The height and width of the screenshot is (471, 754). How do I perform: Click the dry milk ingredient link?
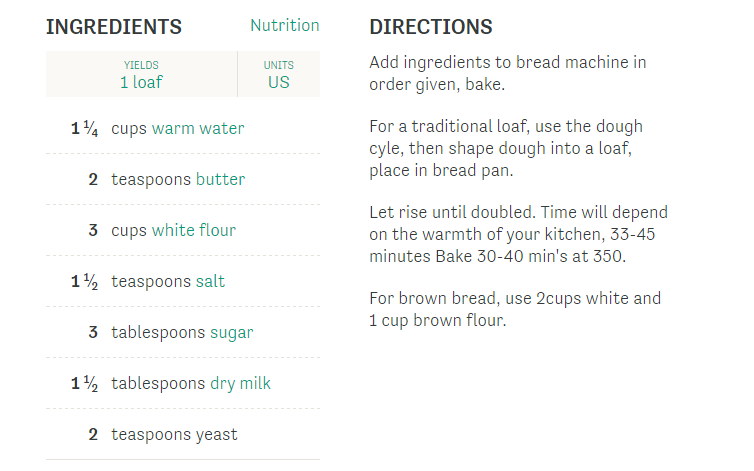240,383
